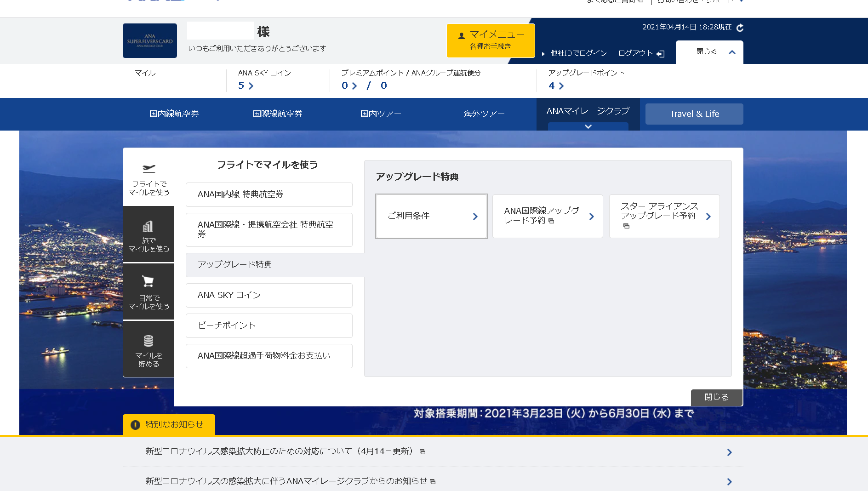Screen dimensions: 868x491
Task: Click the external icon after ANAマイレージクラブからのお知らせ
Action: pyautogui.click(x=433, y=481)
